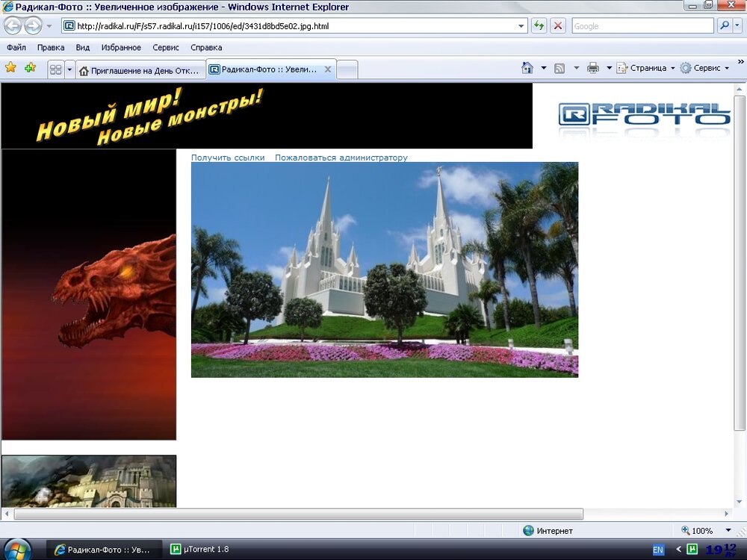Click the Получить ссылки link
747x560 pixels.
228,158
